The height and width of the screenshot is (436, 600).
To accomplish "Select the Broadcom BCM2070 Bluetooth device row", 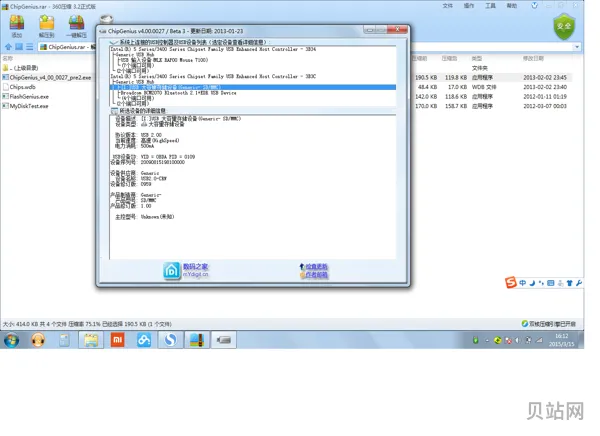I will pyautogui.click(x=178, y=93).
